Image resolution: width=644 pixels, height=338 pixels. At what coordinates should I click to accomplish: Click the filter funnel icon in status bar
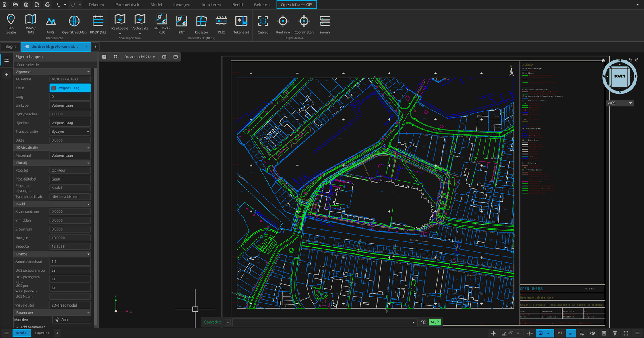pyautogui.click(x=615, y=333)
